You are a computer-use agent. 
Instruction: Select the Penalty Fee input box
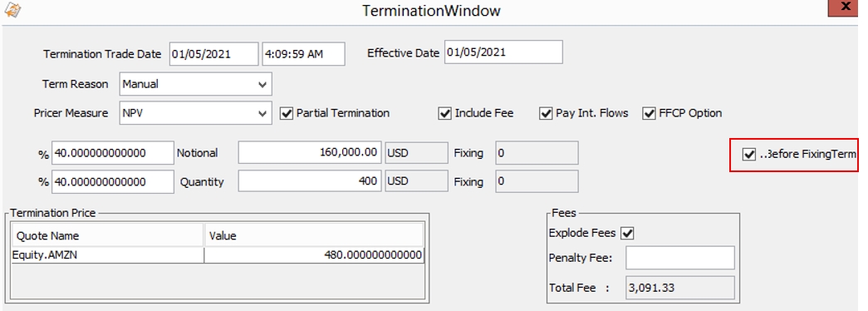coord(679,258)
